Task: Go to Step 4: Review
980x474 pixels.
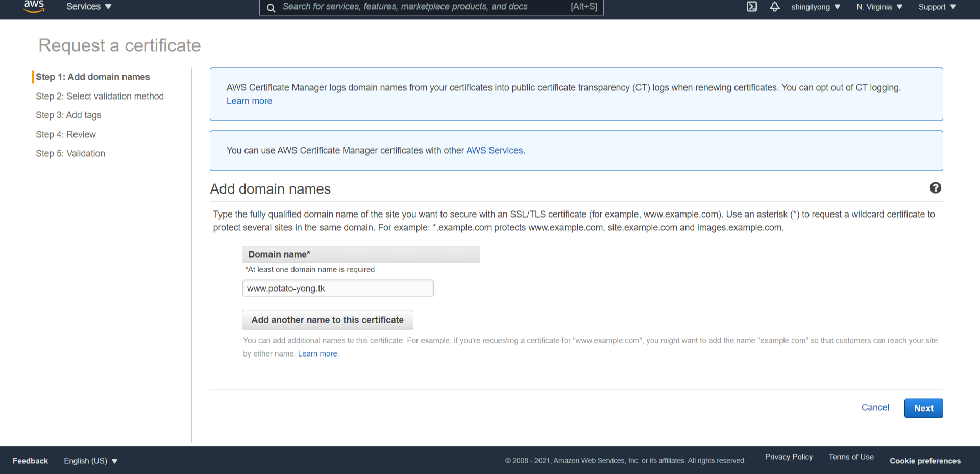Action: click(x=66, y=134)
